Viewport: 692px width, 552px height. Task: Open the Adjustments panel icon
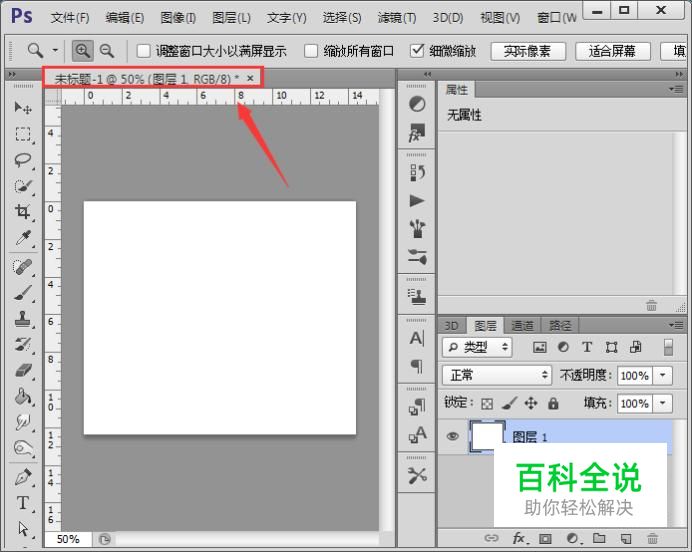pos(417,104)
